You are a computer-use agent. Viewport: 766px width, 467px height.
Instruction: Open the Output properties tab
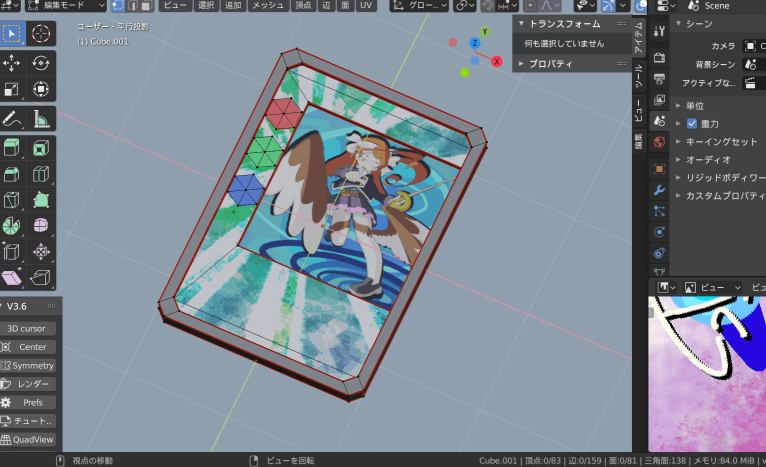click(659, 79)
